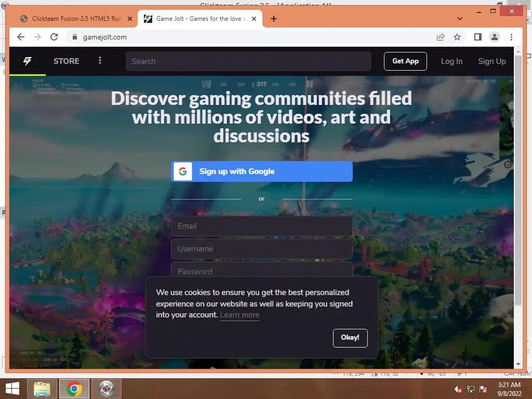Focus the Password input field
The image size is (532, 399).
262,270
